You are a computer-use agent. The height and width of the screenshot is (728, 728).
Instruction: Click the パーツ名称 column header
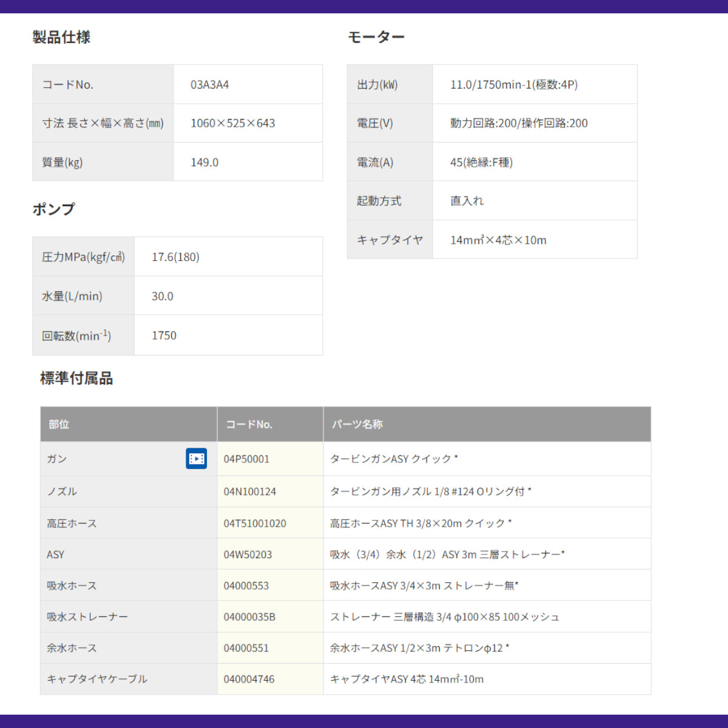(357, 425)
